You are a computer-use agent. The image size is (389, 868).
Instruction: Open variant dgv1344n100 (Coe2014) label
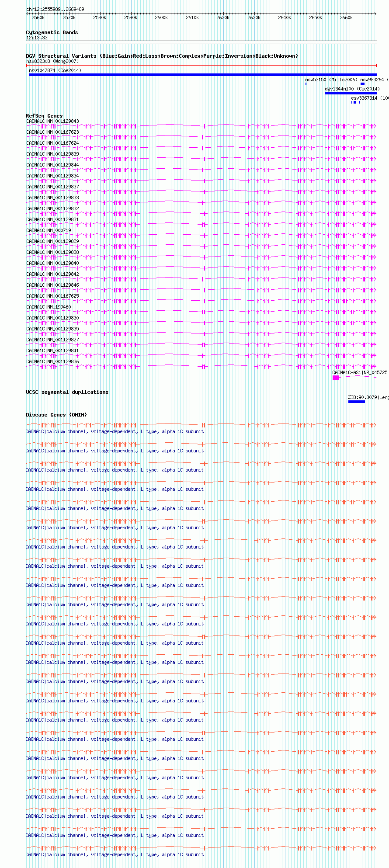tap(352, 89)
